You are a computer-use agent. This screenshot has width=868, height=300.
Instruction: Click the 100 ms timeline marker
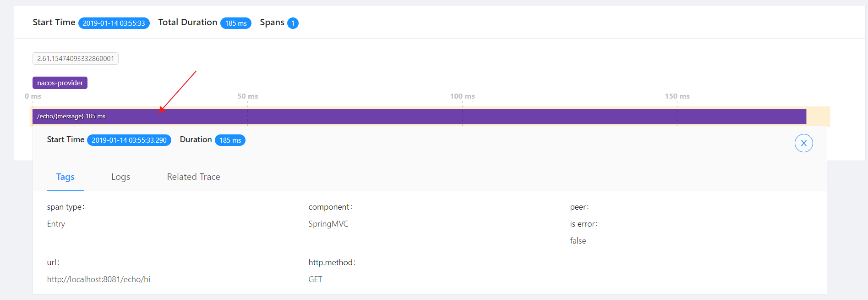462,96
